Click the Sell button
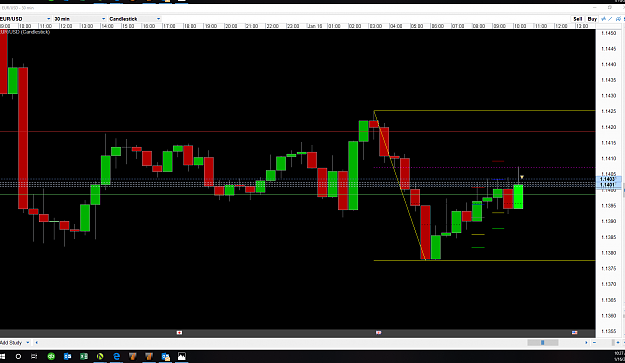The width and height of the screenshot is (625, 363). [x=578, y=19]
